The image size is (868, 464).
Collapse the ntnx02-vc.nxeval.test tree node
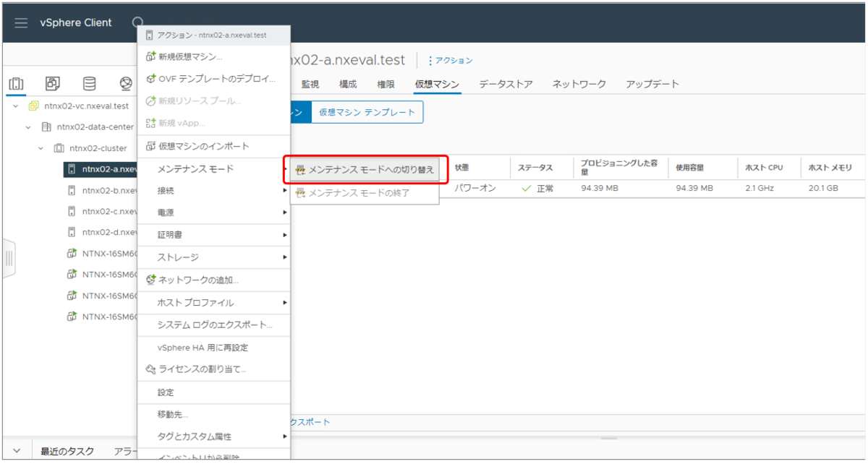point(16,106)
